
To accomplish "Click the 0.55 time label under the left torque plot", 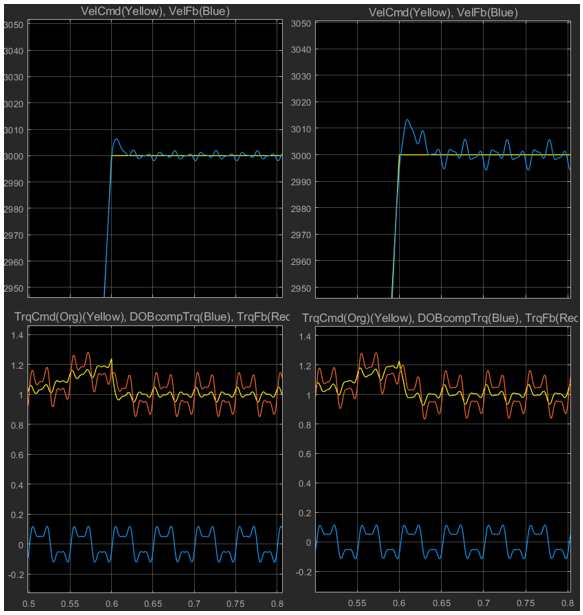I will (x=70, y=604).
